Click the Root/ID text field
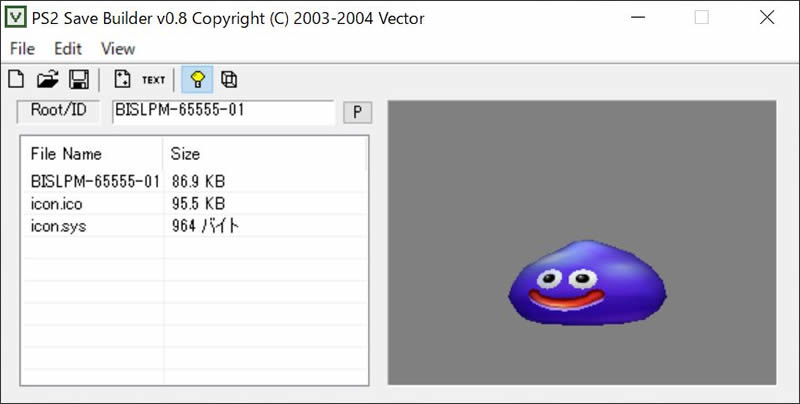The height and width of the screenshot is (404, 800). [223, 112]
